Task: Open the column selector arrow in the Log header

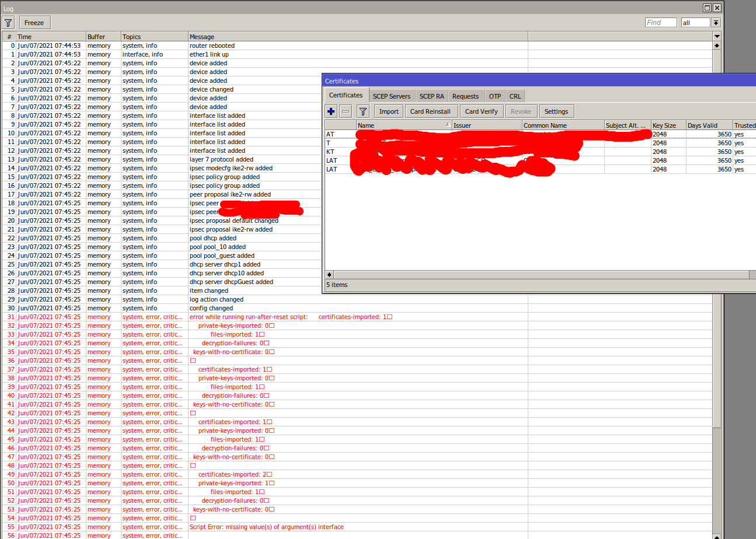Action: (717, 36)
